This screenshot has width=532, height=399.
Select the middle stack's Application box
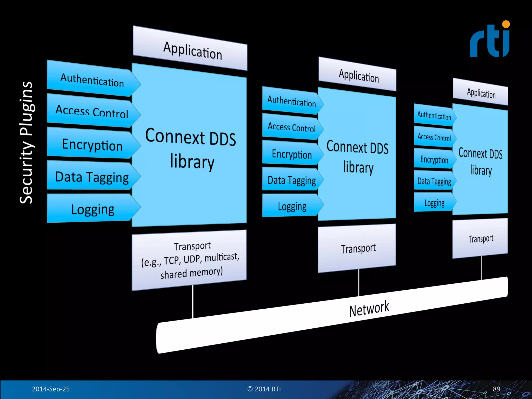(x=358, y=75)
